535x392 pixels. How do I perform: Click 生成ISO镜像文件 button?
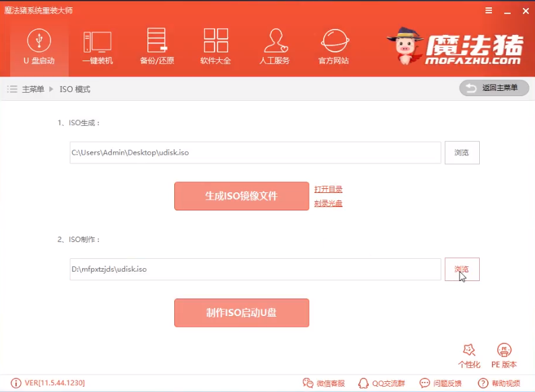(241, 196)
